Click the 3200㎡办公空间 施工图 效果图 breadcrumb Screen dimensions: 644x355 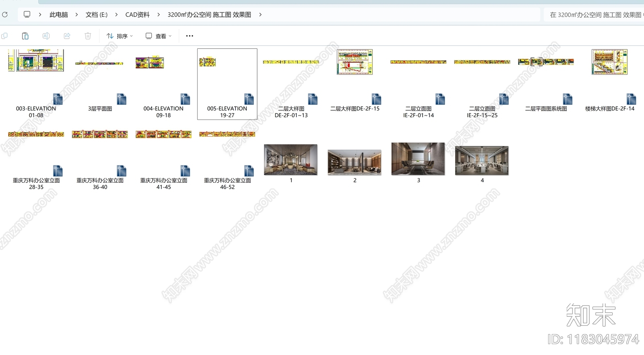(x=209, y=14)
